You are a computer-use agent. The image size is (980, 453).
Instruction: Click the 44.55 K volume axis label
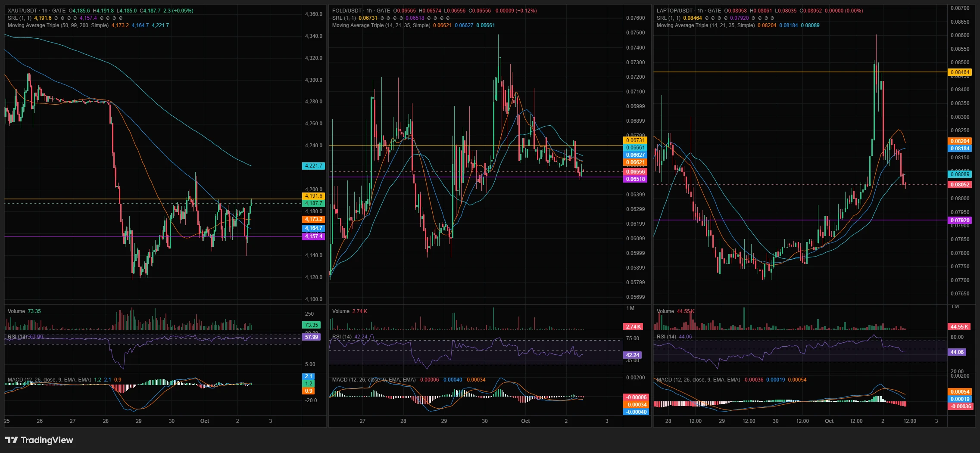959,327
